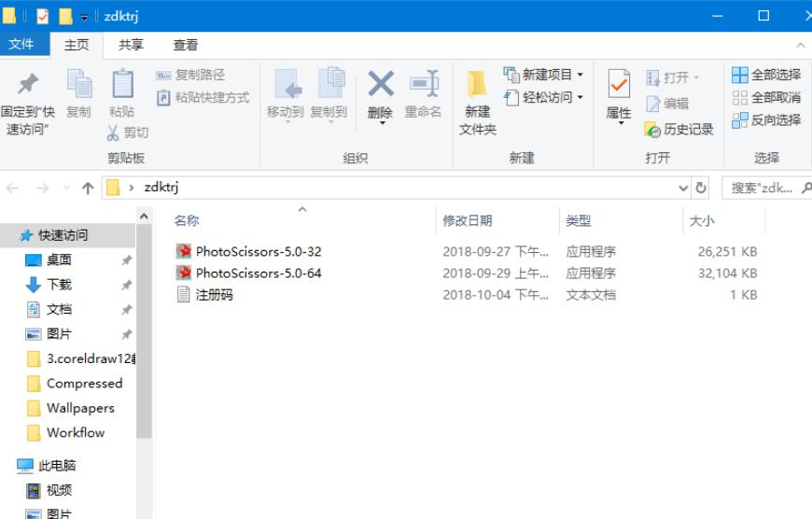Open 文档 Documents in sidebar
The height and width of the screenshot is (519, 812).
[59, 310]
